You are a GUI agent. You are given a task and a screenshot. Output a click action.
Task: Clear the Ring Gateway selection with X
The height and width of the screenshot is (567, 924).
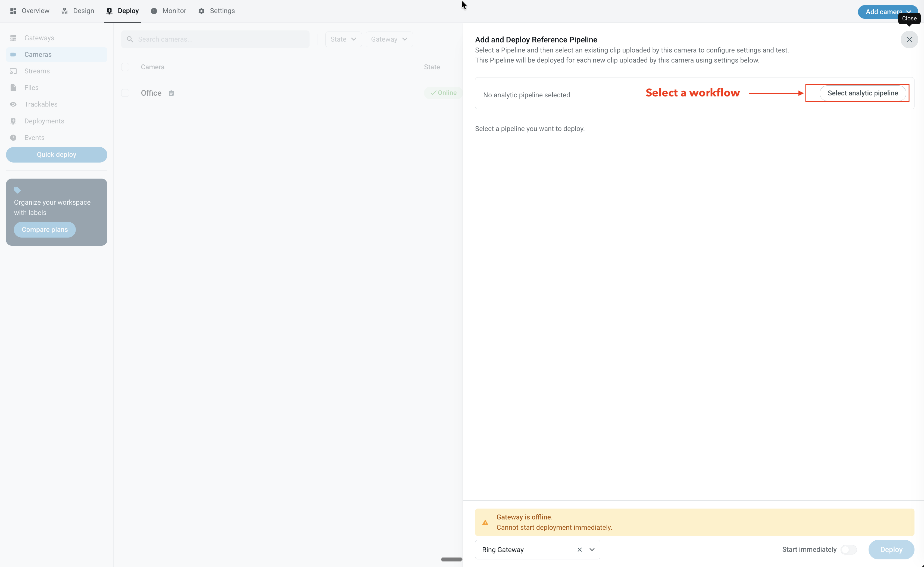coord(579,549)
